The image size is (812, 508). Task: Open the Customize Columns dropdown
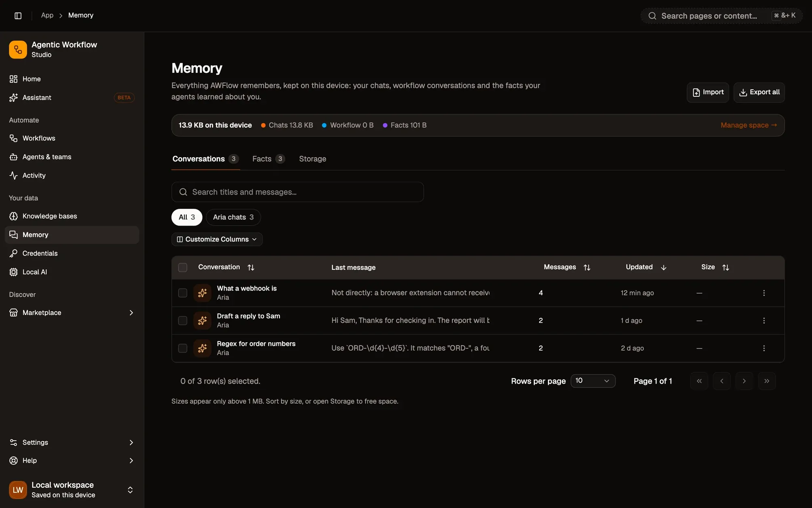(217, 239)
